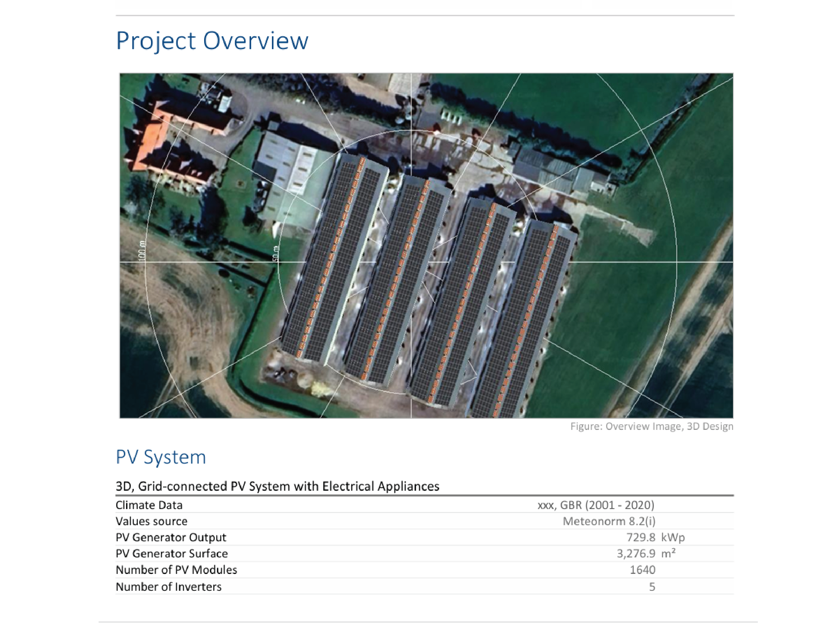Click the number of inverters value 5

(652, 587)
